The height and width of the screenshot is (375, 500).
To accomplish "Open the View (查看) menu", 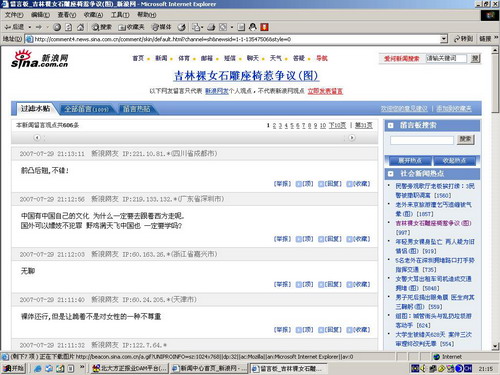I will [67, 15].
